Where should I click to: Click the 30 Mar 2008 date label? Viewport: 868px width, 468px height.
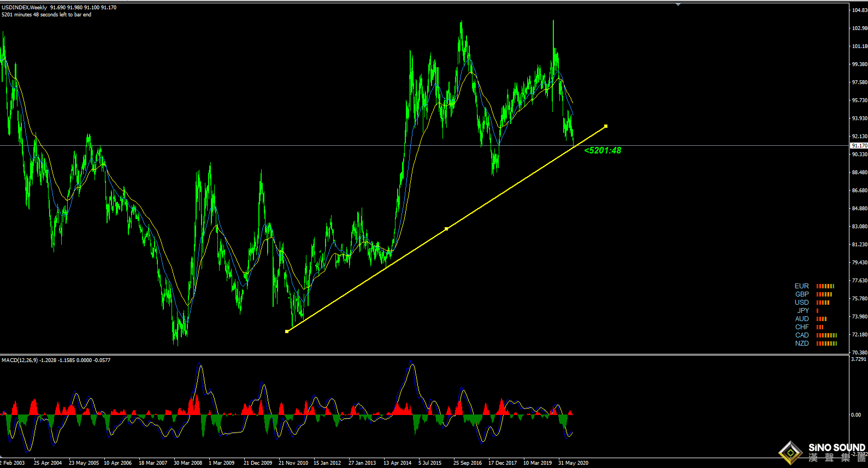(x=188, y=463)
